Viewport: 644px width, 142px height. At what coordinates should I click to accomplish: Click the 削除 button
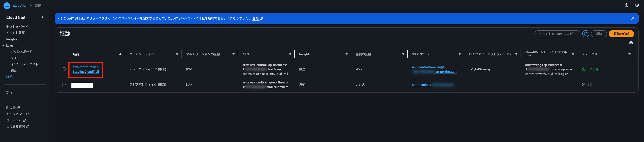tap(599, 34)
